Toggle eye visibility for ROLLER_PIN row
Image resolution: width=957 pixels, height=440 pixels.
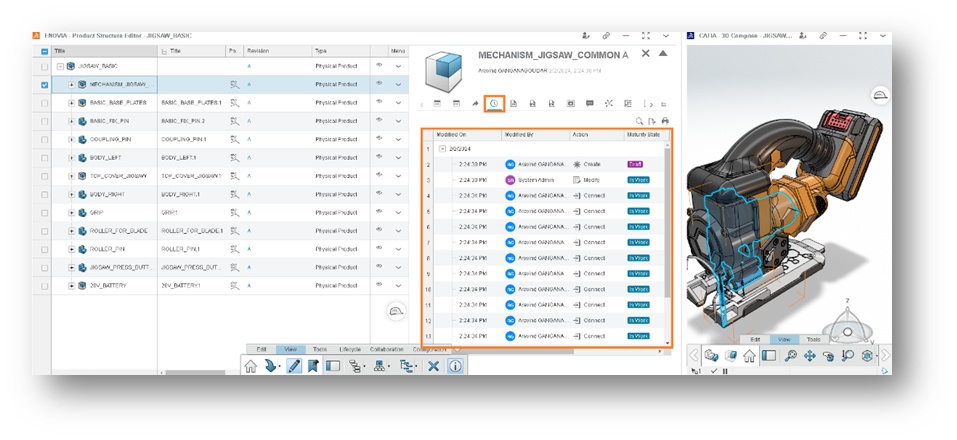(x=379, y=248)
